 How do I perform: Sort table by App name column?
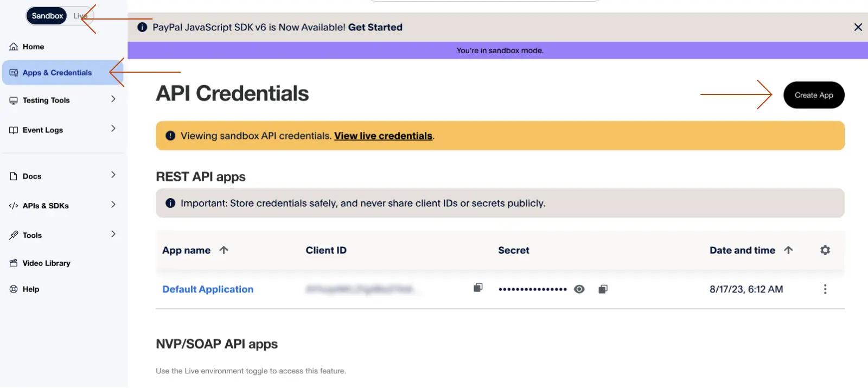coord(187,250)
